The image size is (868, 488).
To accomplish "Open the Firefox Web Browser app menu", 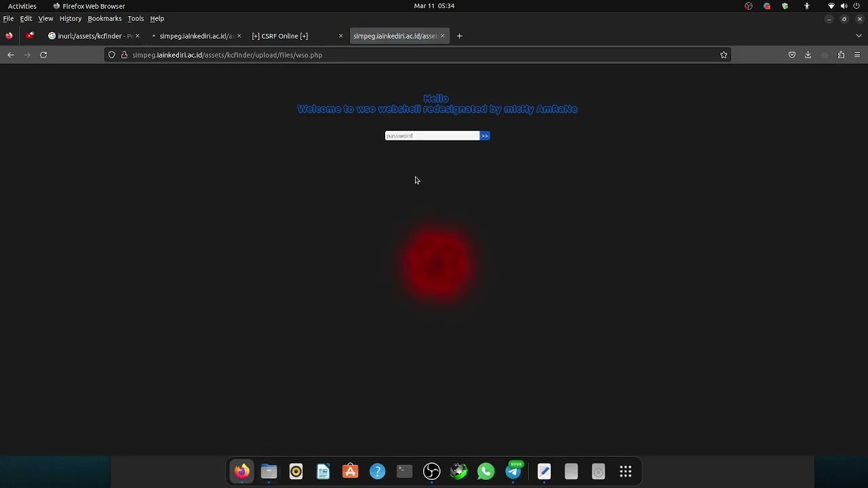I will click(89, 6).
